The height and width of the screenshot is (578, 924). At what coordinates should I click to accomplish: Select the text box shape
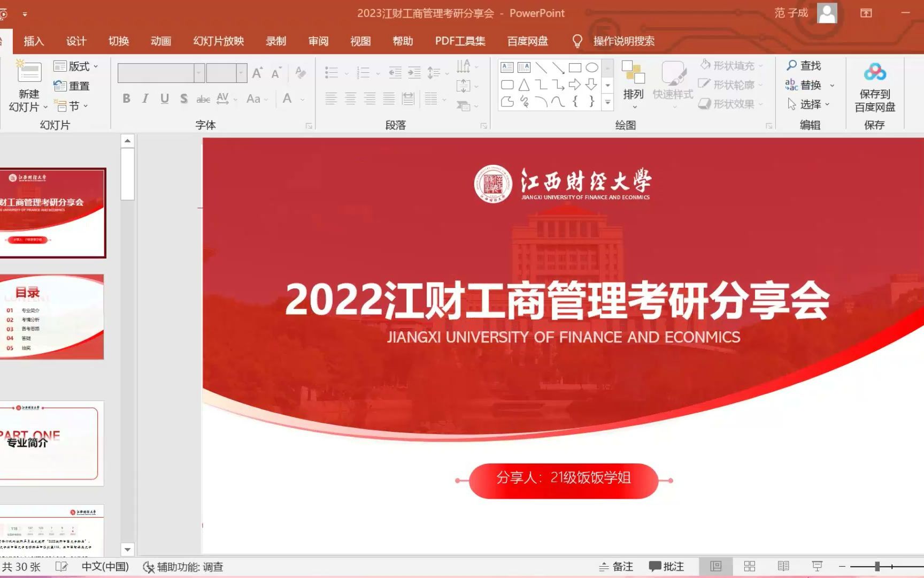click(x=507, y=67)
